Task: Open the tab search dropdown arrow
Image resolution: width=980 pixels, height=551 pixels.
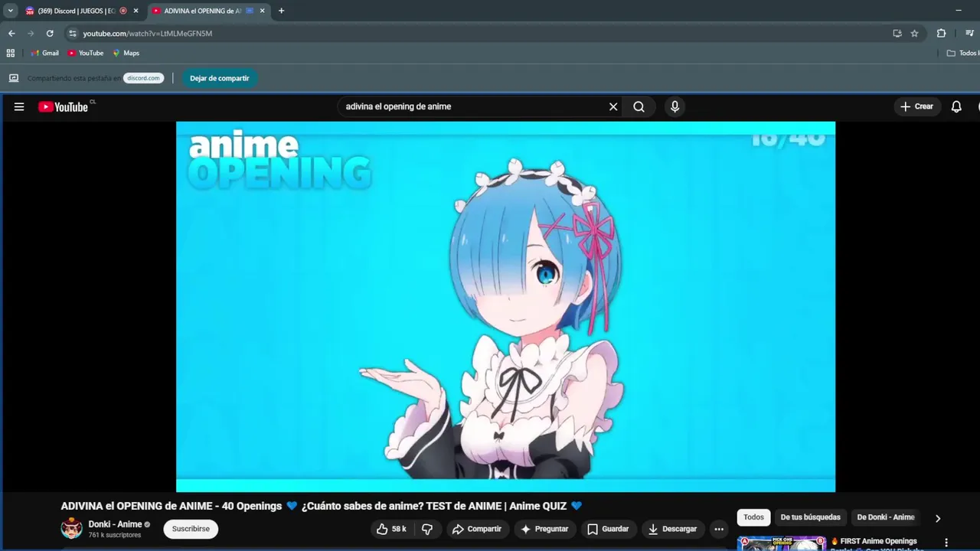Action: (x=11, y=11)
